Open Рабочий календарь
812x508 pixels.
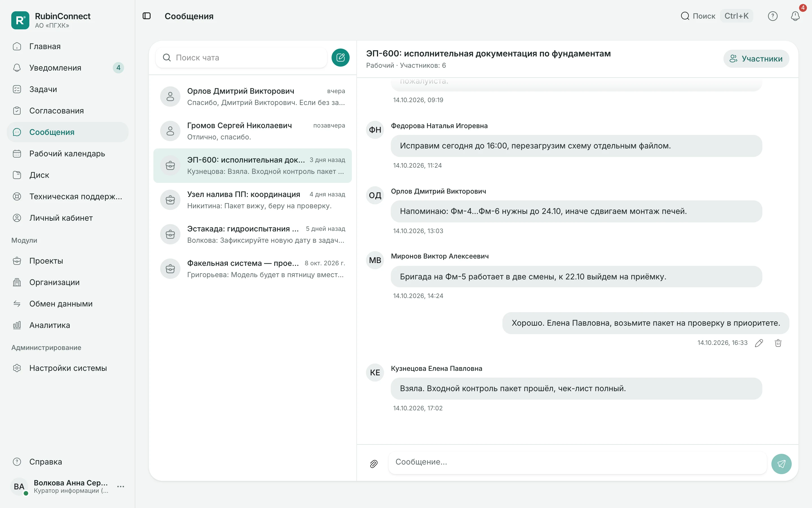click(x=67, y=154)
